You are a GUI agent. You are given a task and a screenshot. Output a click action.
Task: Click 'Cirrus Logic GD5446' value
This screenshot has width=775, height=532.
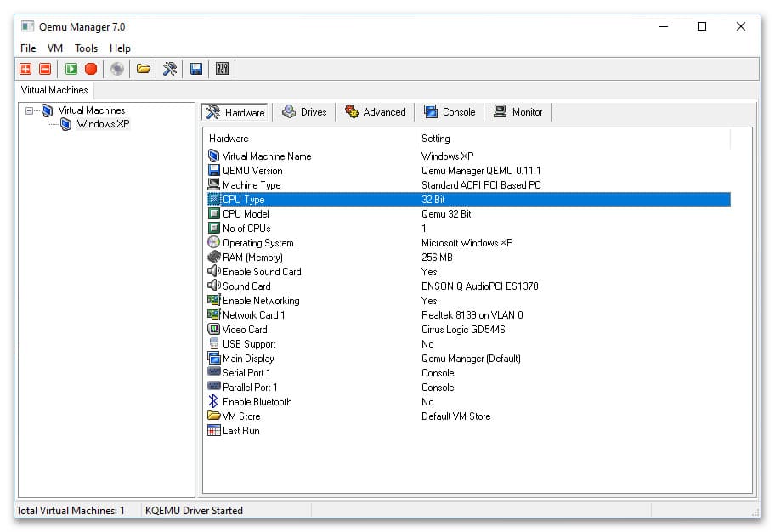pos(463,329)
